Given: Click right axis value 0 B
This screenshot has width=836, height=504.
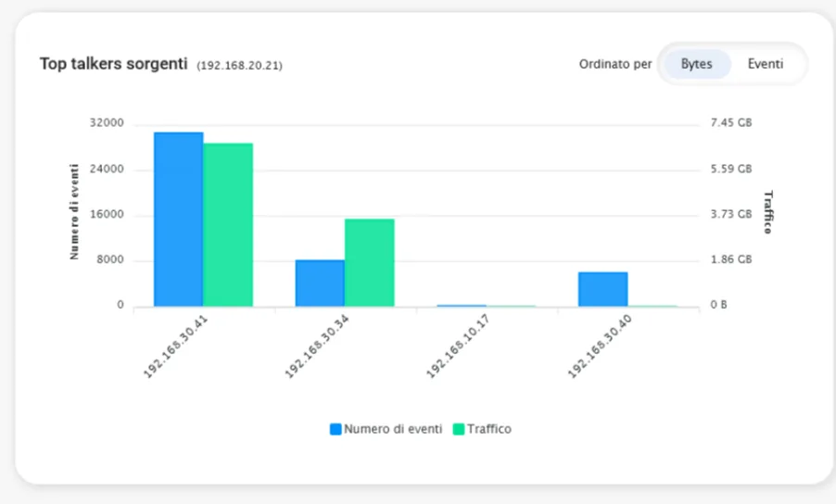Looking at the screenshot, I should pos(718,305).
